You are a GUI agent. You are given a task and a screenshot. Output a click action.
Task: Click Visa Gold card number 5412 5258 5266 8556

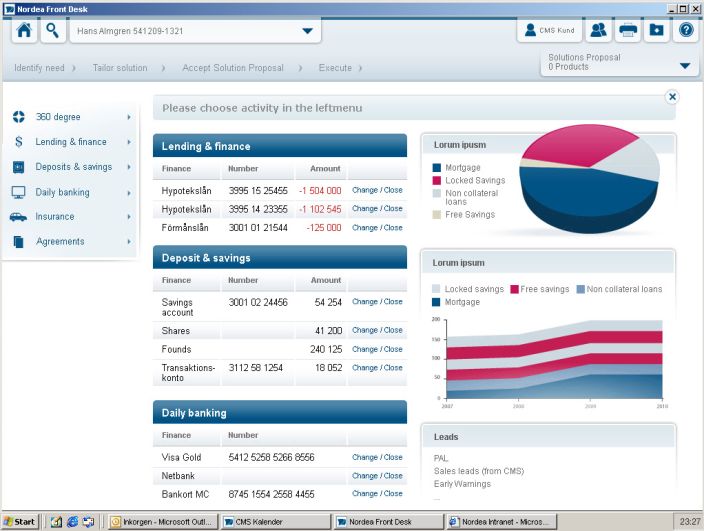pyautogui.click(x=271, y=457)
